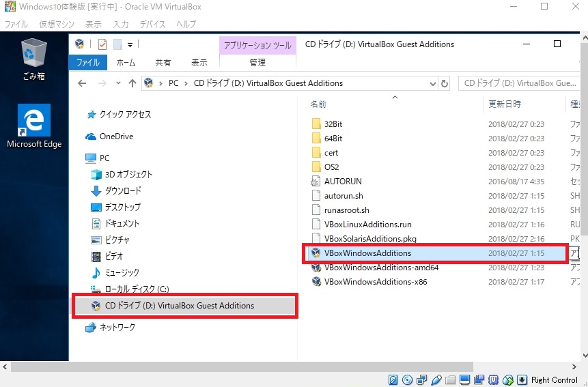Click the mouse integration status icon
The image size is (588, 387).
pyautogui.click(x=507, y=380)
